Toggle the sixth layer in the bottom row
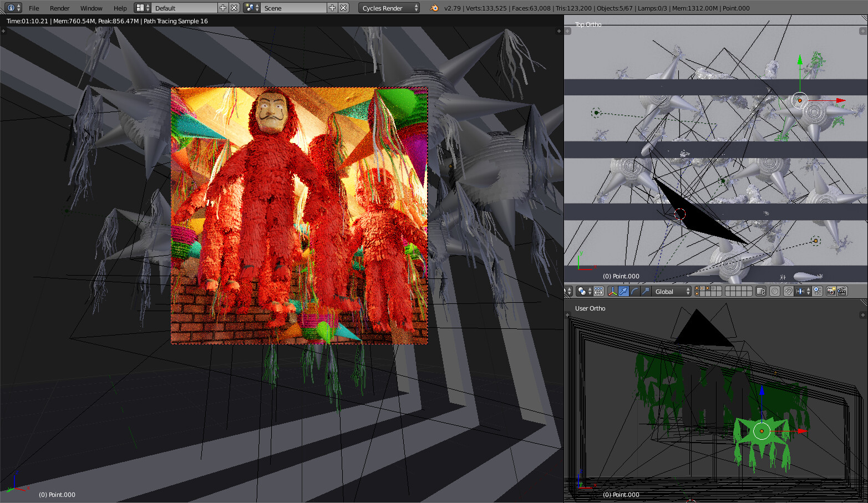This screenshot has height=503, width=868. tap(728, 294)
